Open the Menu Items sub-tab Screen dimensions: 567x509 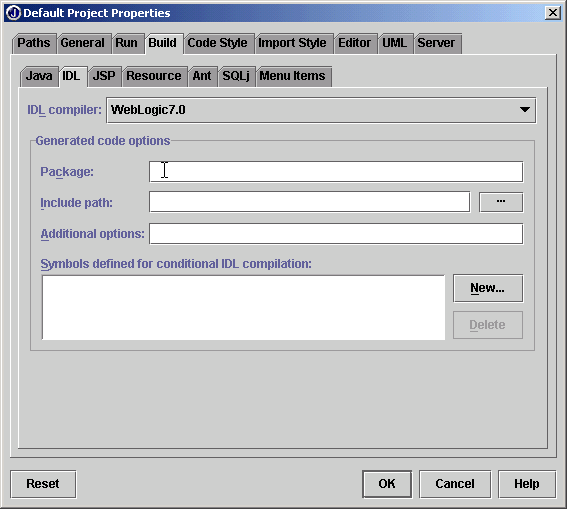click(293, 76)
